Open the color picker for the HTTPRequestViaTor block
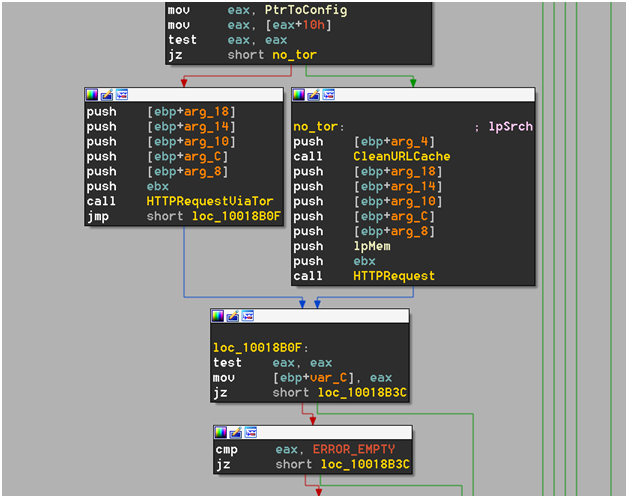Image resolution: width=628 pixels, height=498 pixels. point(92,94)
